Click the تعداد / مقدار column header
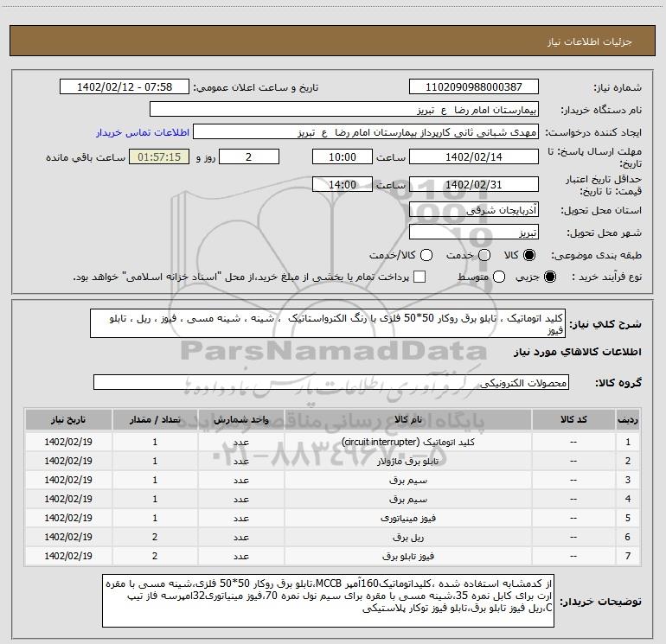The width and height of the screenshot is (666, 644). (155, 419)
